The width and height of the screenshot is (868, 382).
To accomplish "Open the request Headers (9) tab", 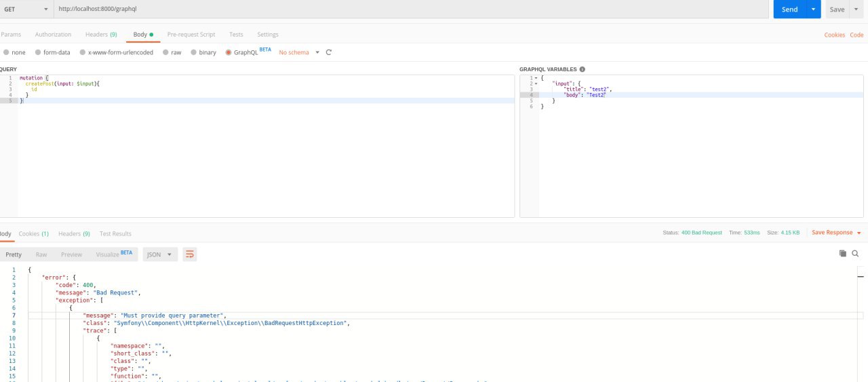I will pos(101,34).
